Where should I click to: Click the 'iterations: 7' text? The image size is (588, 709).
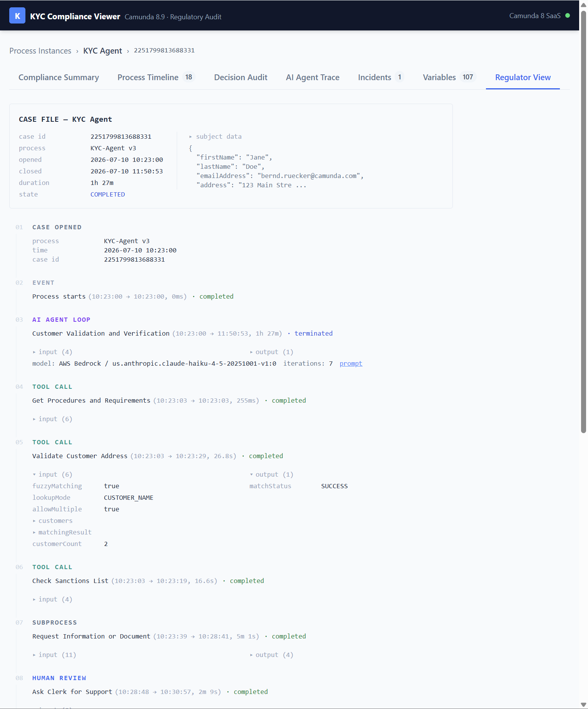(308, 363)
